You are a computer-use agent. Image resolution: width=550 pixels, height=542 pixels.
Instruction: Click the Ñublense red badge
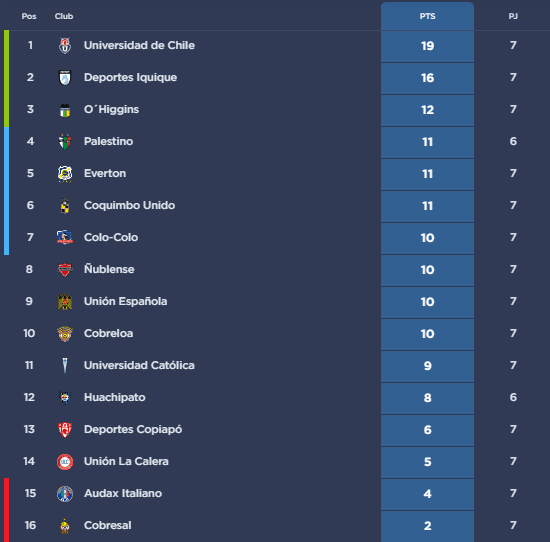(x=65, y=269)
